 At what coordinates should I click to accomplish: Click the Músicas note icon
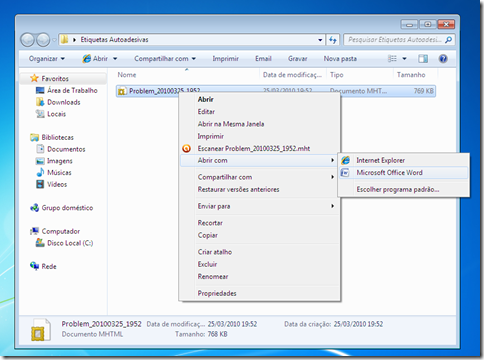point(40,172)
